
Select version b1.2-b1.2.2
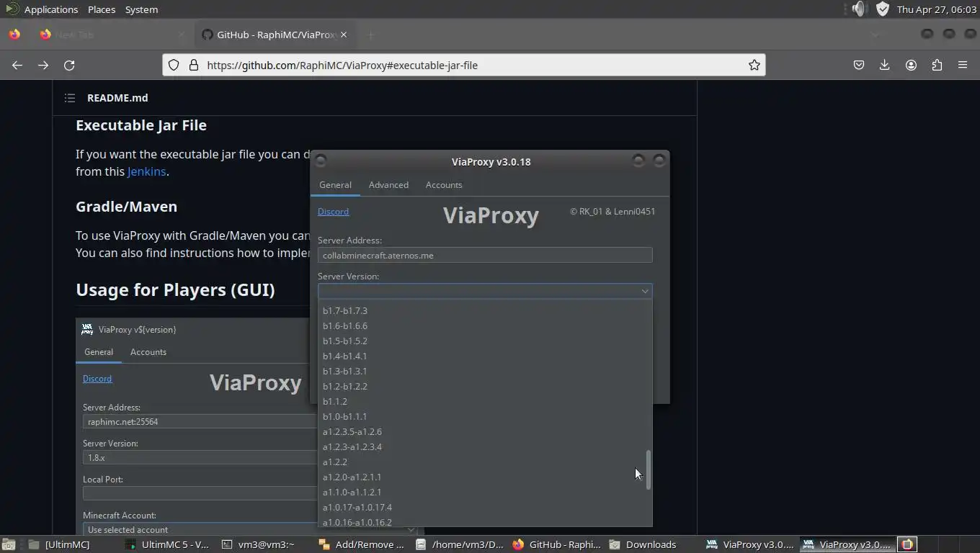click(485, 387)
